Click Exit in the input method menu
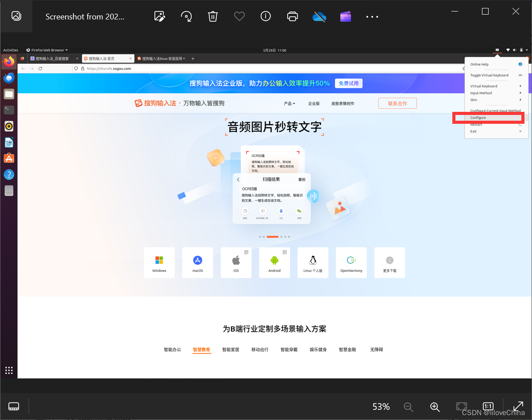The height and width of the screenshot is (420, 532). pyautogui.click(x=496, y=131)
